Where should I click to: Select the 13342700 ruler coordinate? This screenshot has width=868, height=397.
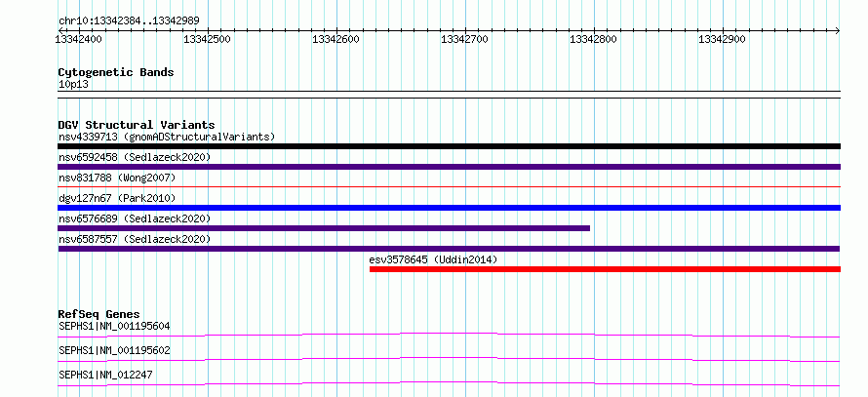click(x=464, y=39)
